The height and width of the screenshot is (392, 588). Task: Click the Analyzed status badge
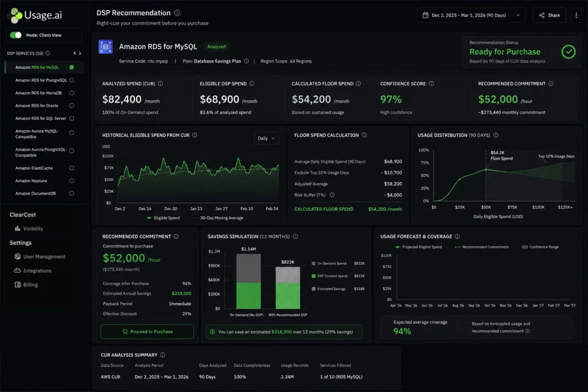pos(216,46)
